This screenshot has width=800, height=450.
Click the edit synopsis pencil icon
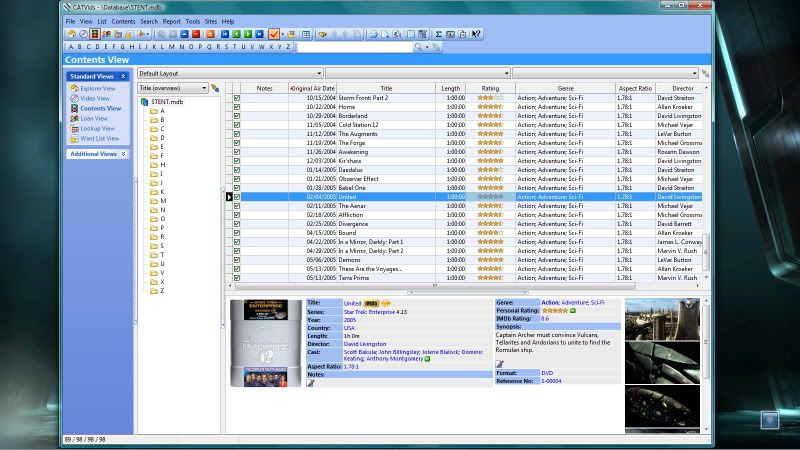(499, 364)
